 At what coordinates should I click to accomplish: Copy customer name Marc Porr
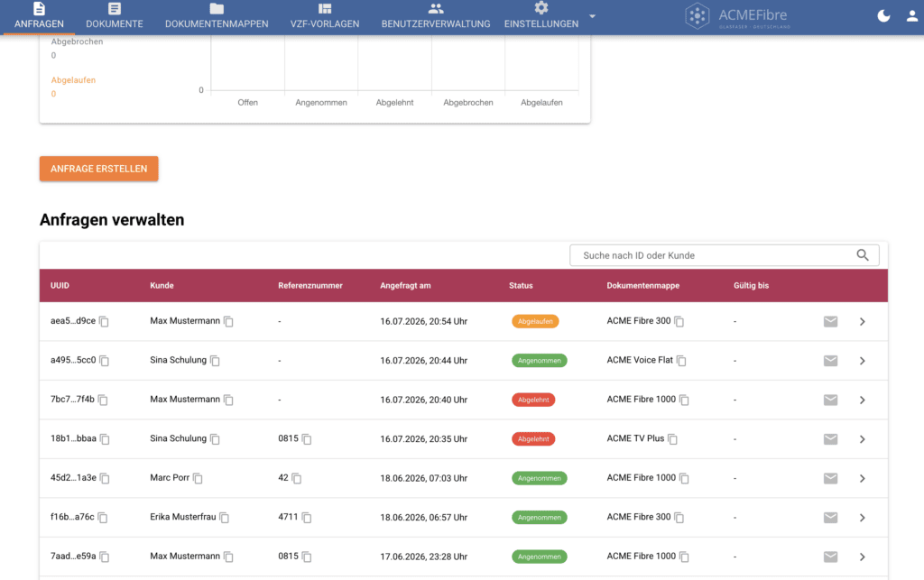[x=198, y=478]
